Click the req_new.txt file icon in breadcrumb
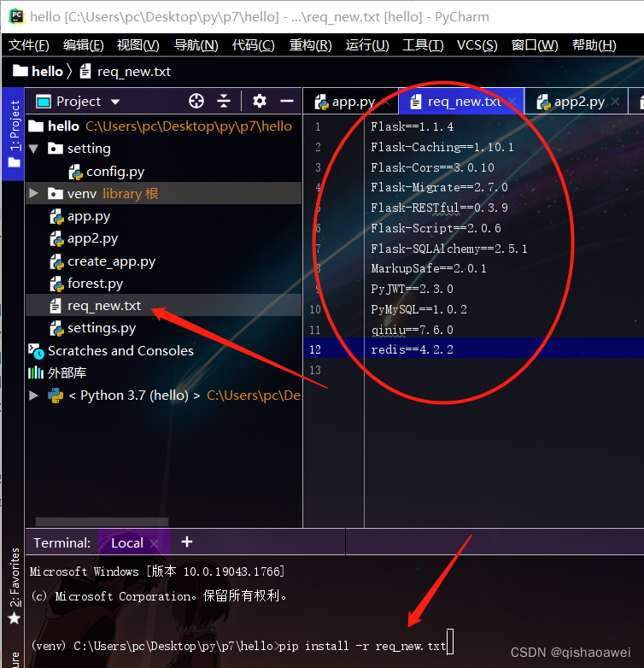Image resolution: width=644 pixels, height=668 pixels. coord(85,71)
